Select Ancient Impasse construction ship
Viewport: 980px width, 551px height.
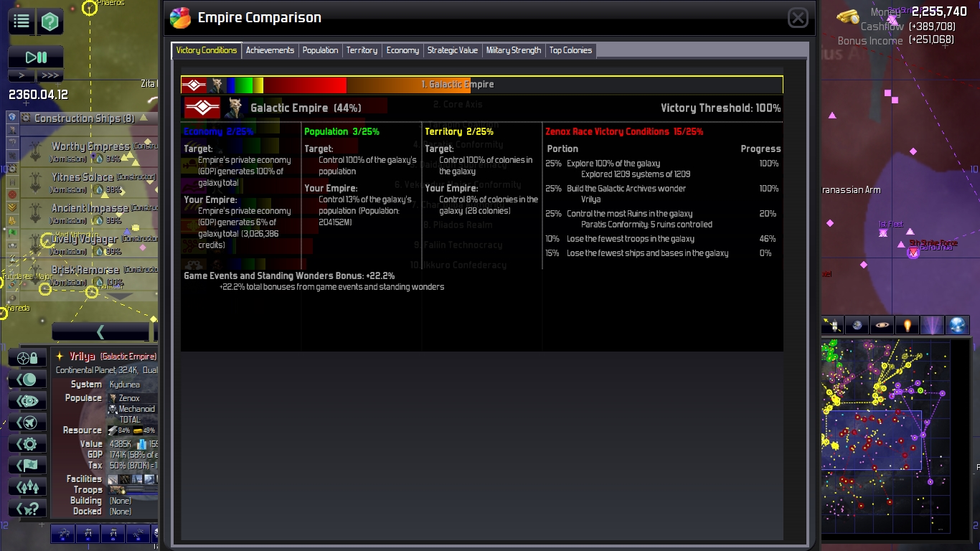[90, 213]
